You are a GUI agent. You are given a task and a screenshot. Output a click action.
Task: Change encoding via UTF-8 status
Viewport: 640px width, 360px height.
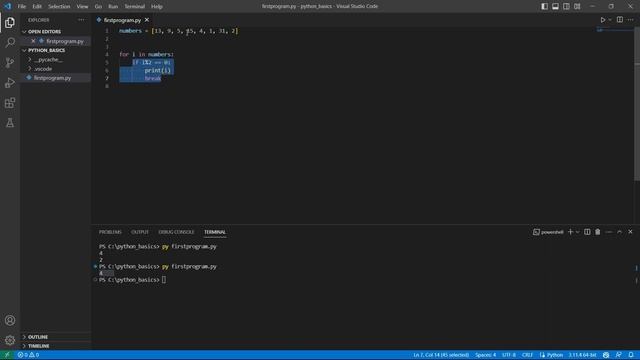(x=509, y=355)
